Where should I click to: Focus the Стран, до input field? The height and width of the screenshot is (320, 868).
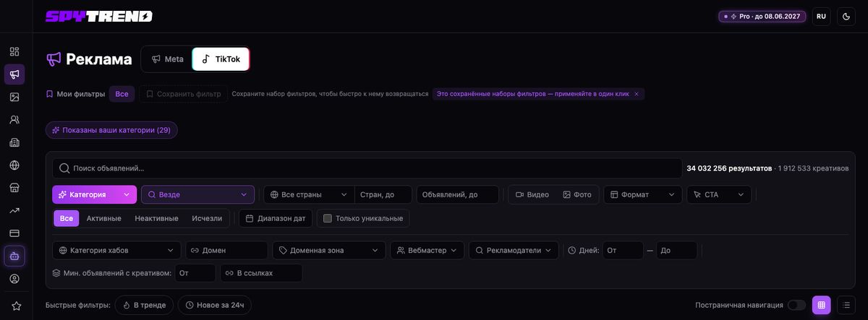coord(383,194)
